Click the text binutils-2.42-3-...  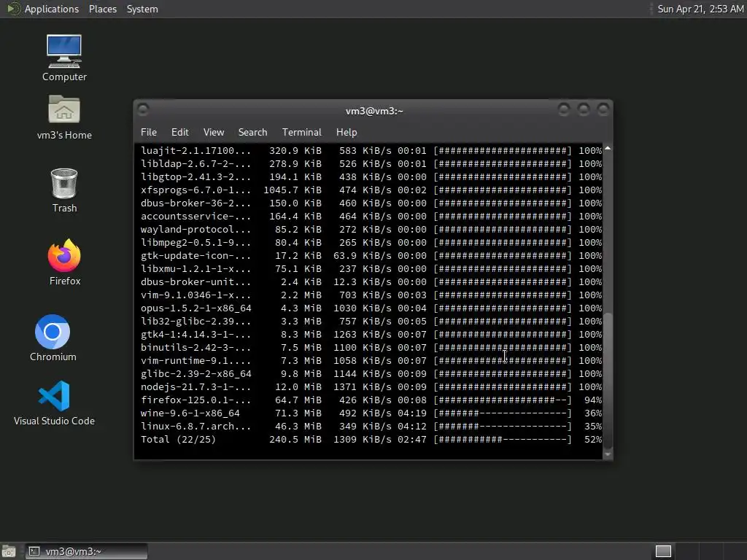click(196, 348)
